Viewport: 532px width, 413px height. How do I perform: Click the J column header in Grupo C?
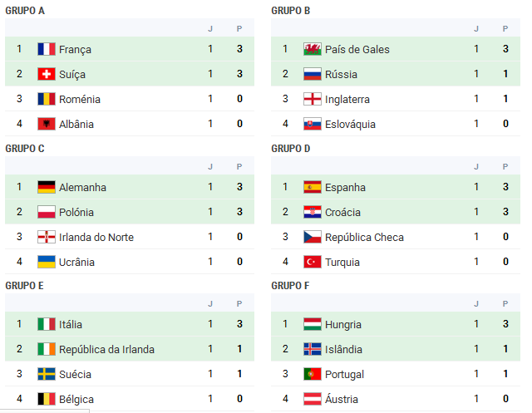210,167
